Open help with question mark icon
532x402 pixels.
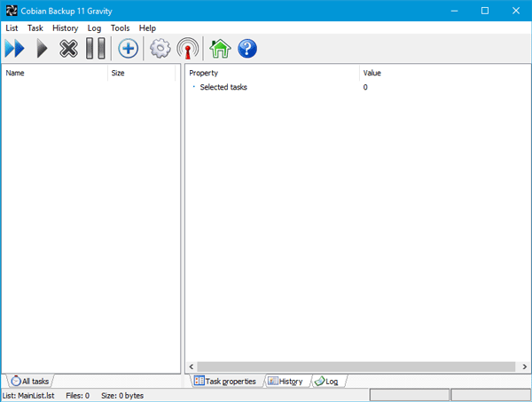(247, 48)
